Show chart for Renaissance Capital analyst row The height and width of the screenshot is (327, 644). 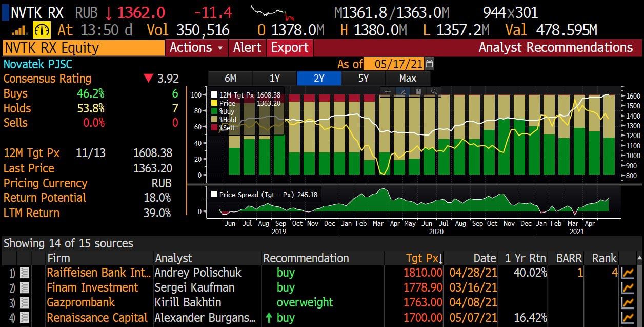point(628,318)
